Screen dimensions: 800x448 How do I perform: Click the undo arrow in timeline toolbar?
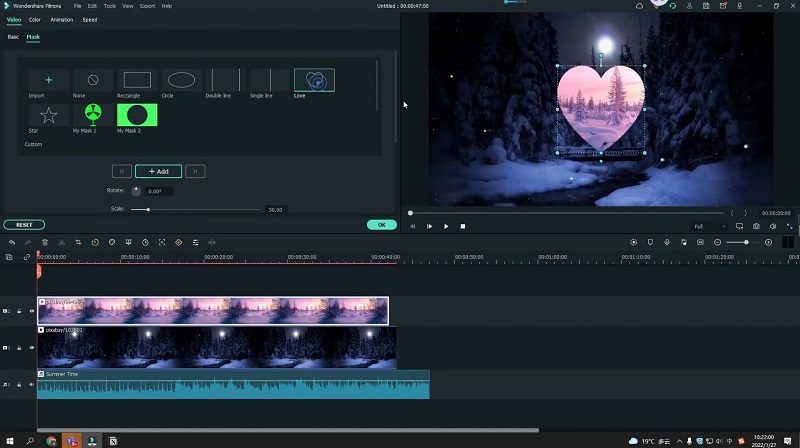[12, 242]
